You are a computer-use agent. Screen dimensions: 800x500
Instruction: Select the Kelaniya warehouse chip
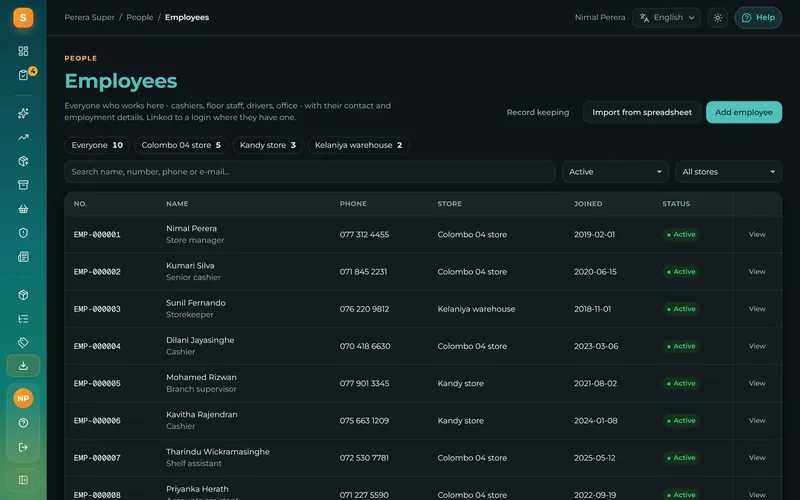pyautogui.click(x=358, y=145)
